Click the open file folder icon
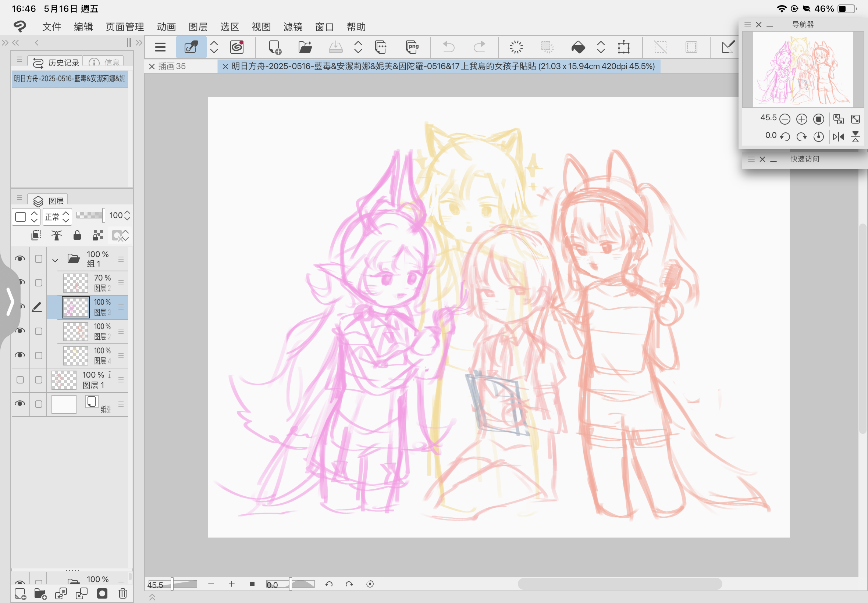Viewport: 868px width, 603px height. click(305, 47)
